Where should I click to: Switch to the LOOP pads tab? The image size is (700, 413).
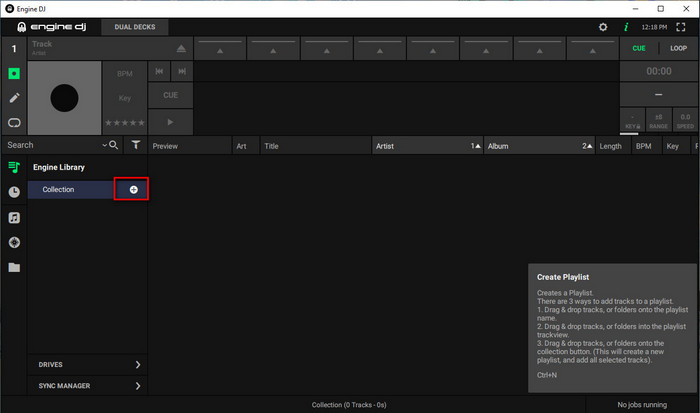[678, 48]
